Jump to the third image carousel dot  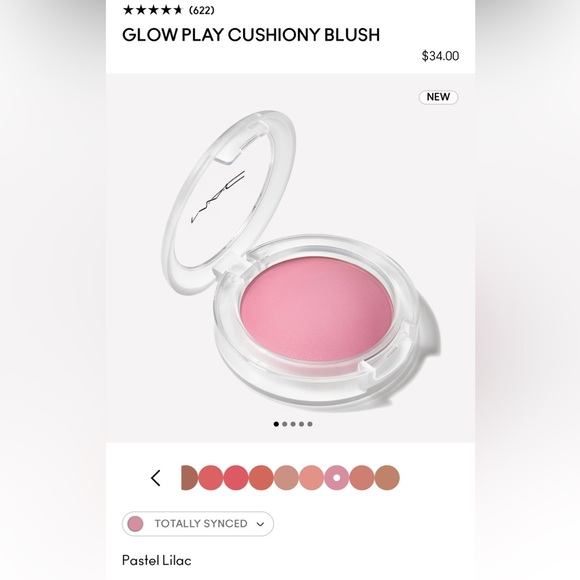[x=293, y=424]
